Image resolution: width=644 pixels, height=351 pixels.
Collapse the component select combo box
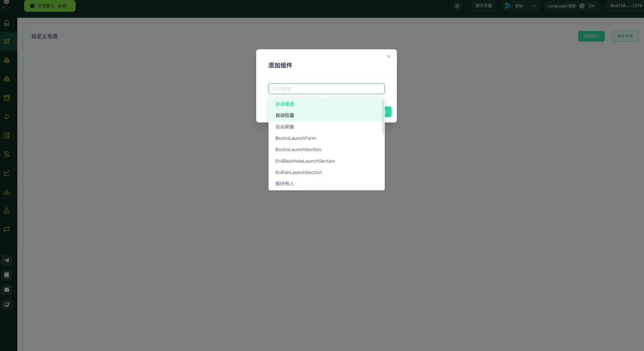point(327,89)
